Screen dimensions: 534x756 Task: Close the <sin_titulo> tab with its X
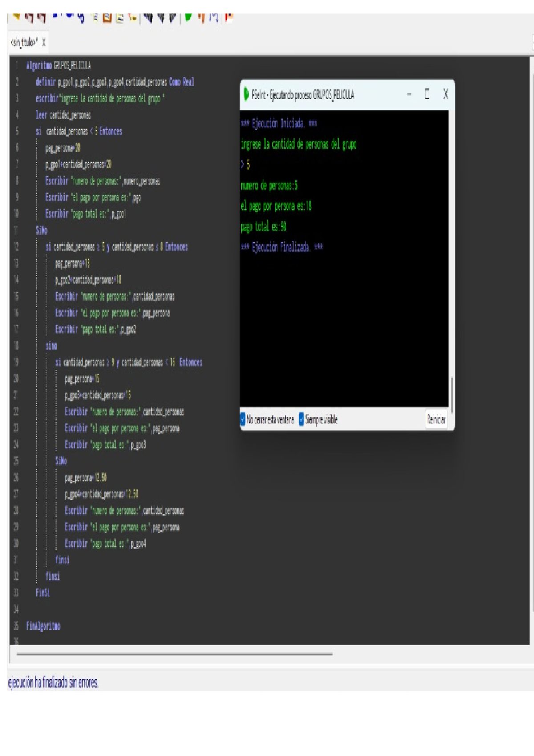(44, 43)
